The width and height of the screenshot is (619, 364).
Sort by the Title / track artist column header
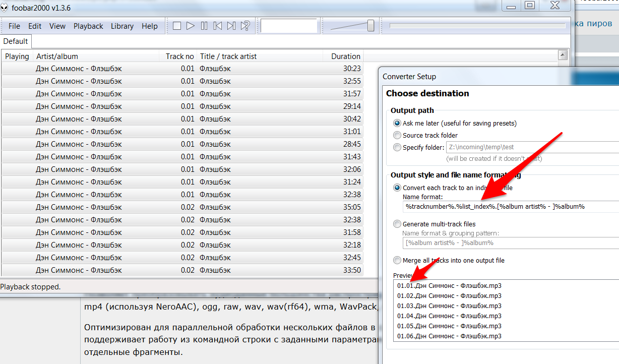(260, 56)
